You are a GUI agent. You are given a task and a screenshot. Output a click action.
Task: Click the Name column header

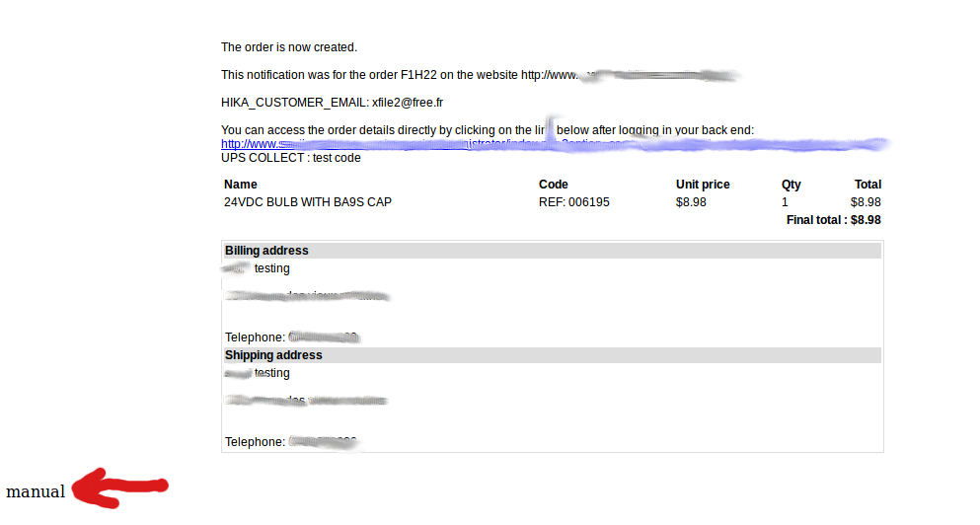click(x=241, y=185)
